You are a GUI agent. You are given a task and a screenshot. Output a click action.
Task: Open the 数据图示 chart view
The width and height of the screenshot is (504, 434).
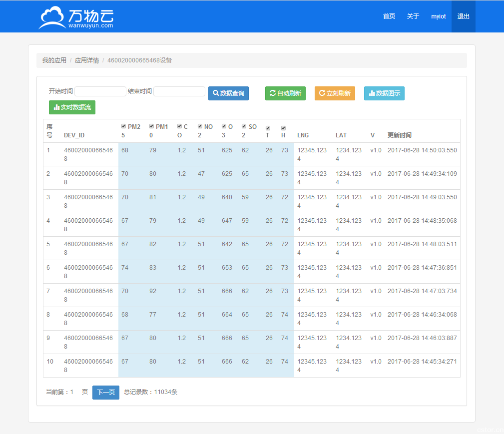click(385, 93)
